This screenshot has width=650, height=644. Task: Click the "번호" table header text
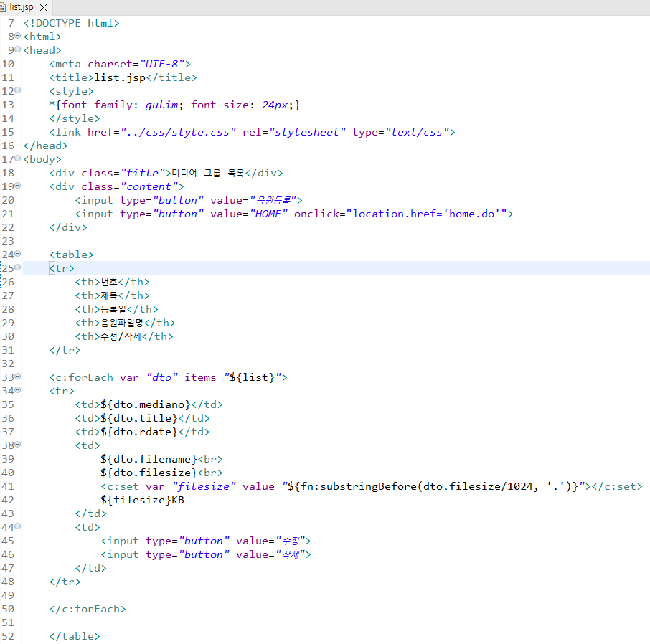pos(110,282)
